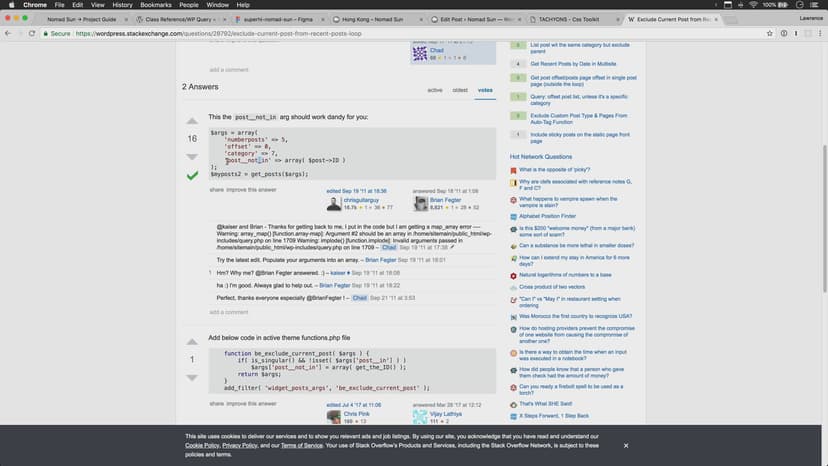Click 'improve this answer' on first answer

click(250, 189)
